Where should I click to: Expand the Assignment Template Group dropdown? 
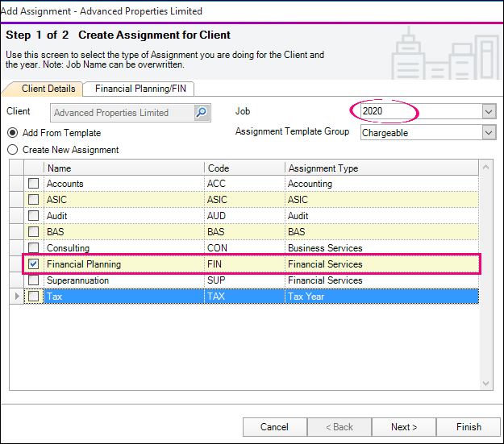[488, 132]
